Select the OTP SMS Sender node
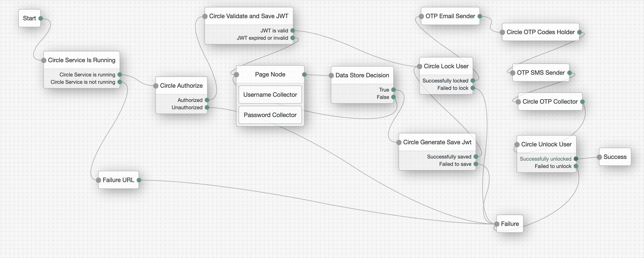Screen dimensions: 644x258 coord(541,73)
